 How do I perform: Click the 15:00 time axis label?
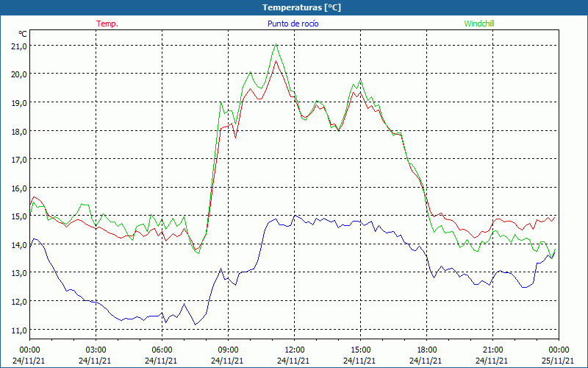[x=360, y=350]
